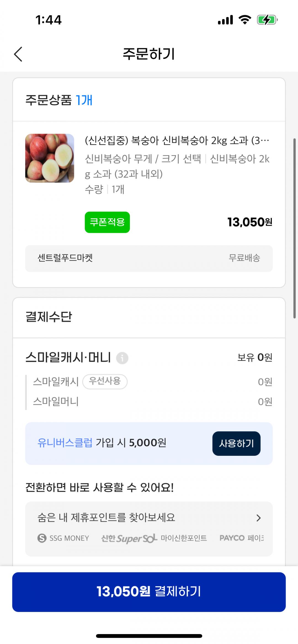298x644 pixels.
Task: Open the peach product thumbnail
Action: point(50,158)
